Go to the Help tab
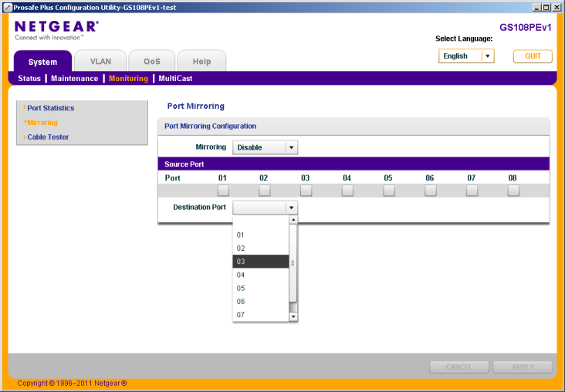 point(201,61)
